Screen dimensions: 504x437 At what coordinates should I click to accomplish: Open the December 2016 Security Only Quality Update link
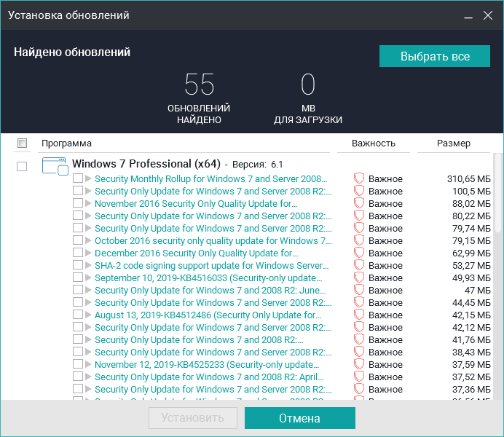[197, 253]
